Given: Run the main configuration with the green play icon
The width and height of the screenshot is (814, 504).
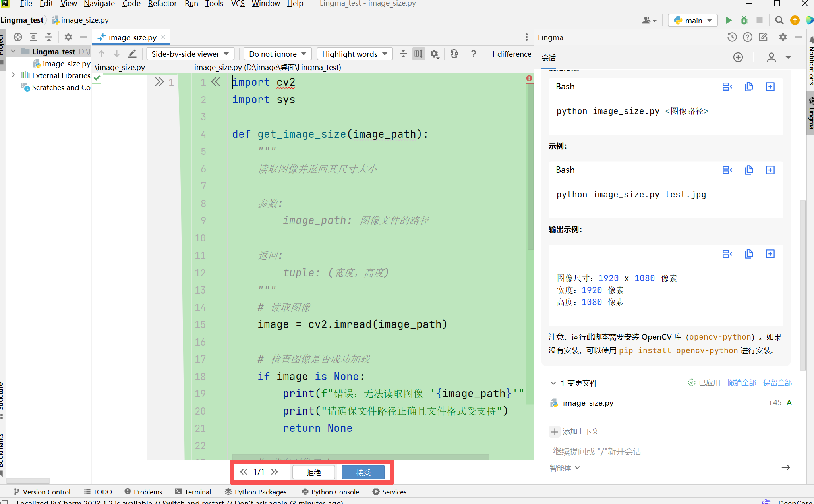Looking at the screenshot, I should click(x=729, y=21).
